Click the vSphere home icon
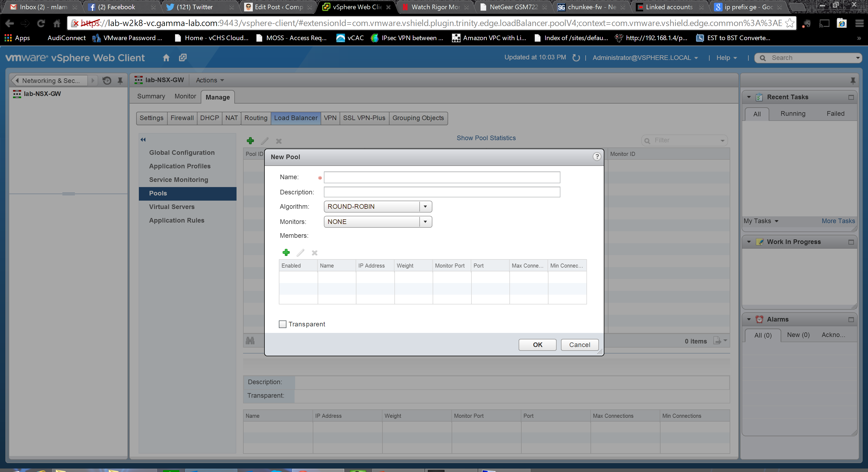Screen dimensions: 868x472 166,58
